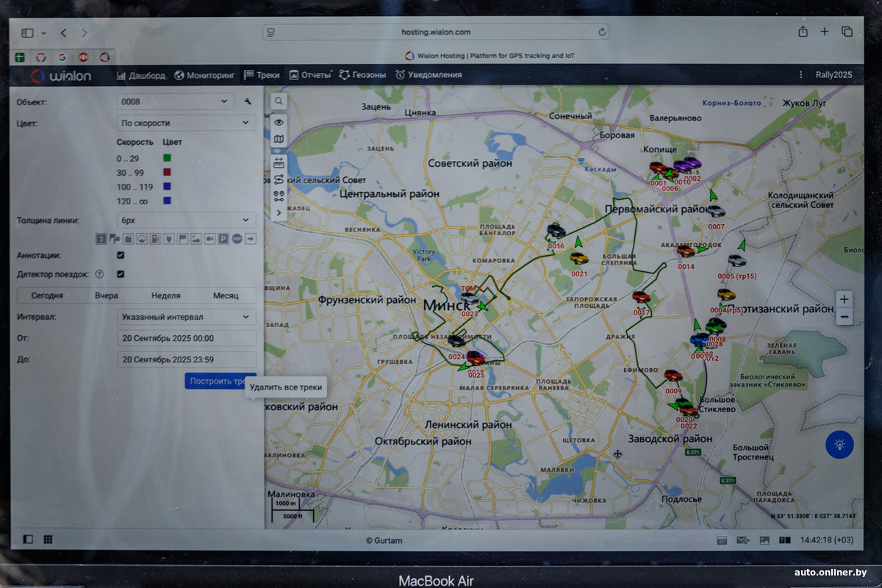
Task: Click car marker 0014 on map
Action: point(686,251)
